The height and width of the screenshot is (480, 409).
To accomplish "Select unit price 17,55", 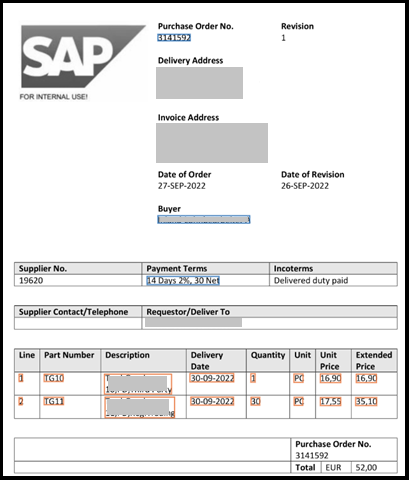I will [330, 401].
